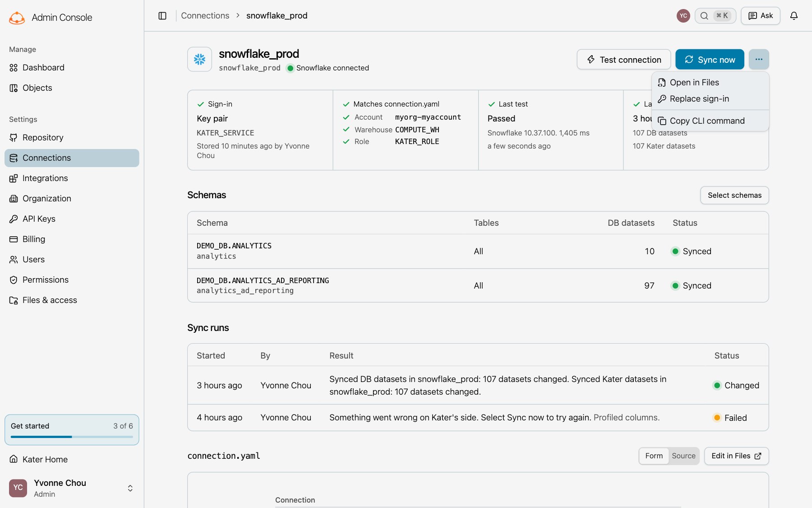Click the Changed sync run status
This screenshot has width=812, height=508.
tap(736, 386)
